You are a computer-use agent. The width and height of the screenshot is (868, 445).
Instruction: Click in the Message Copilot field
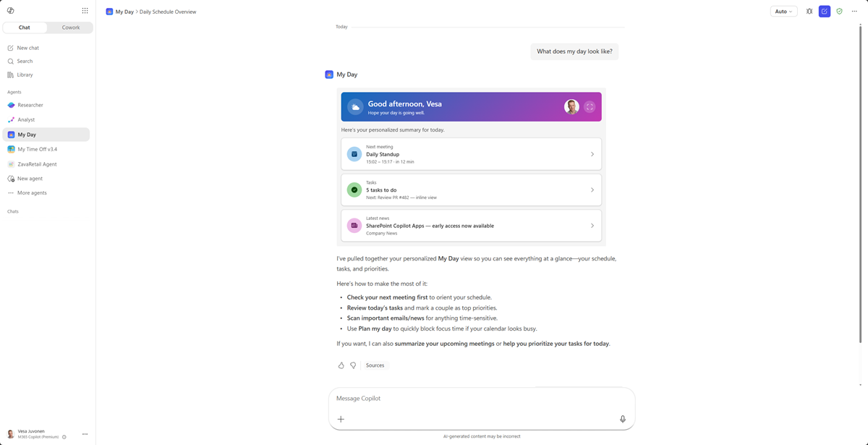click(x=482, y=399)
